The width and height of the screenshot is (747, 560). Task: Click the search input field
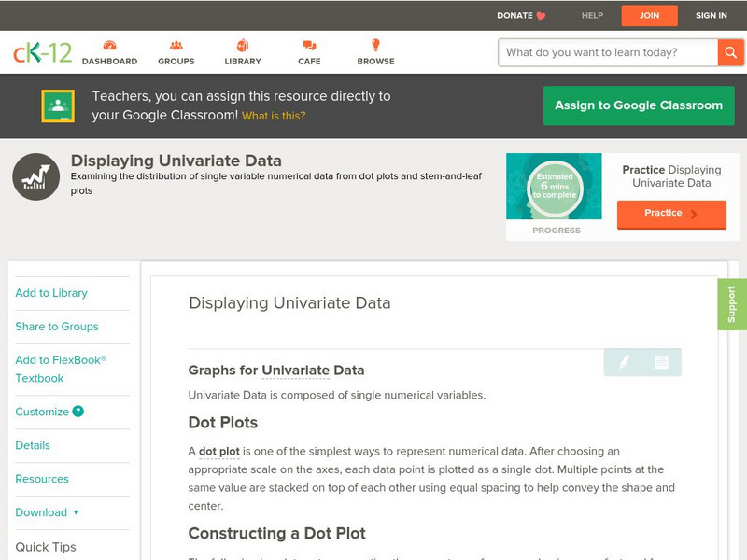coord(608,52)
